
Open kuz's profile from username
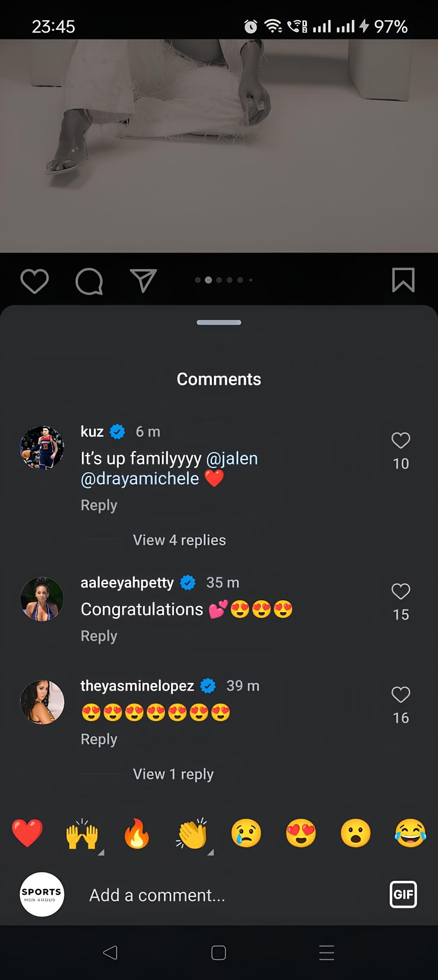[x=93, y=431]
